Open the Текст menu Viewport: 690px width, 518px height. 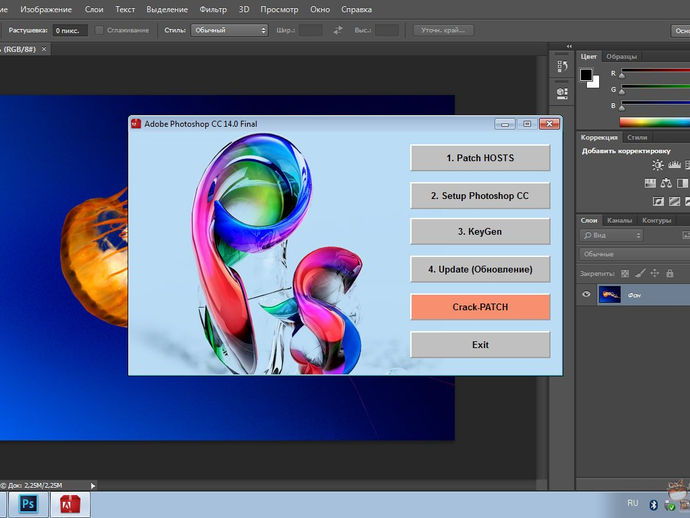(125, 9)
